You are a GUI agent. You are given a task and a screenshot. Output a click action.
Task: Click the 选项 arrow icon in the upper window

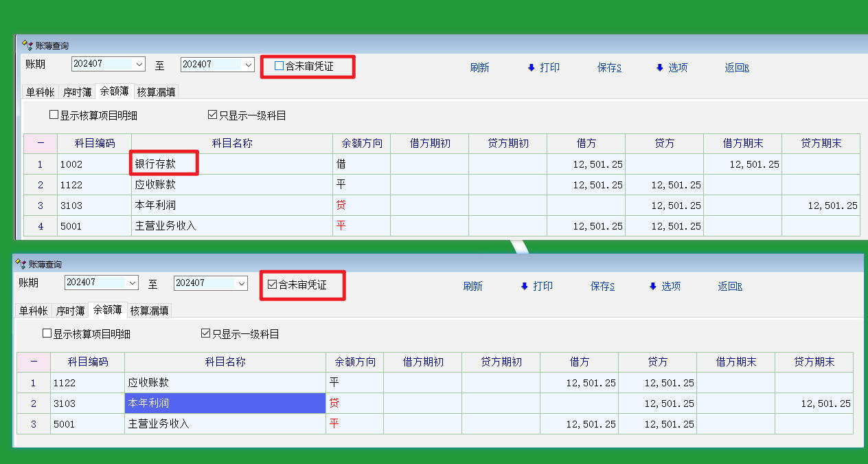pyautogui.click(x=659, y=67)
